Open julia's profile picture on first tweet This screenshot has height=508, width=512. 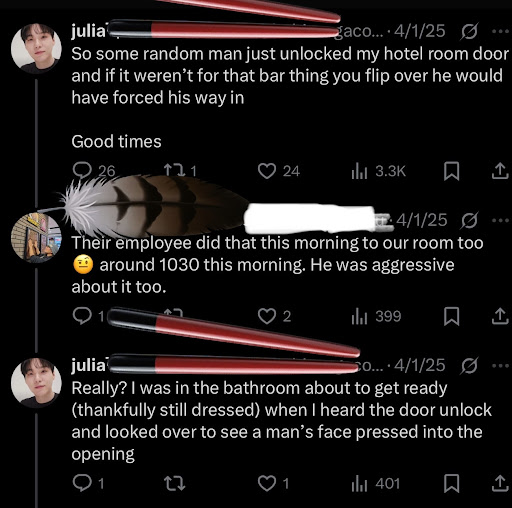[36, 48]
